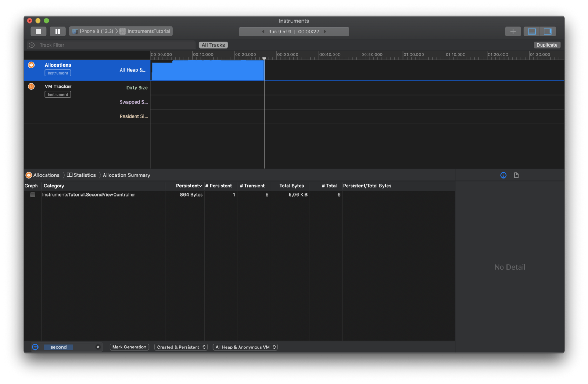Select the Resident Size lane
The height and width of the screenshot is (384, 588).
click(x=133, y=116)
